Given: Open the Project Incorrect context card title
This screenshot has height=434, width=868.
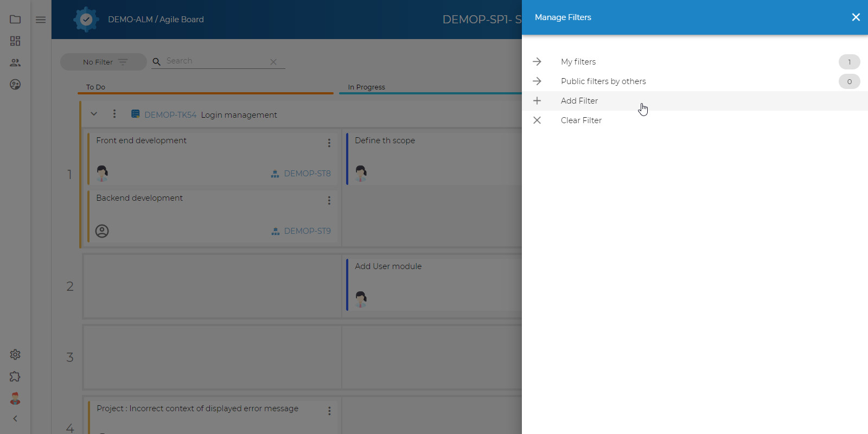Looking at the screenshot, I should [x=197, y=409].
